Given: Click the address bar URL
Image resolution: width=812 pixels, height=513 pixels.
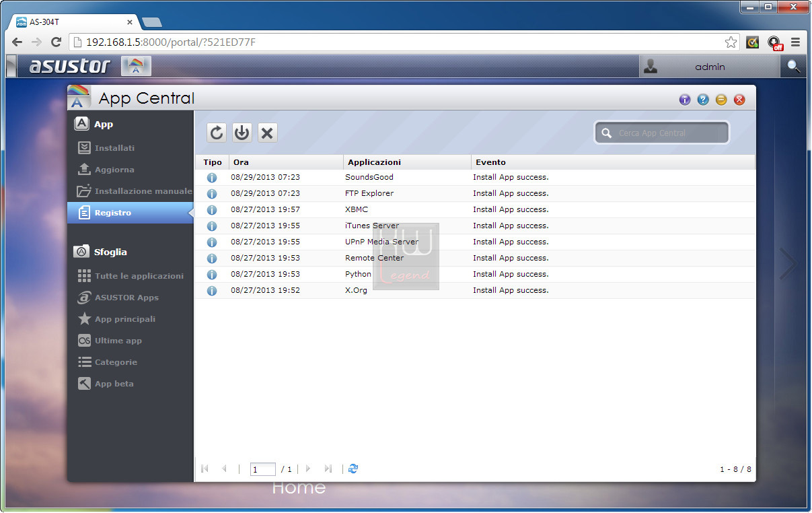Looking at the screenshot, I should pos(171,42).
